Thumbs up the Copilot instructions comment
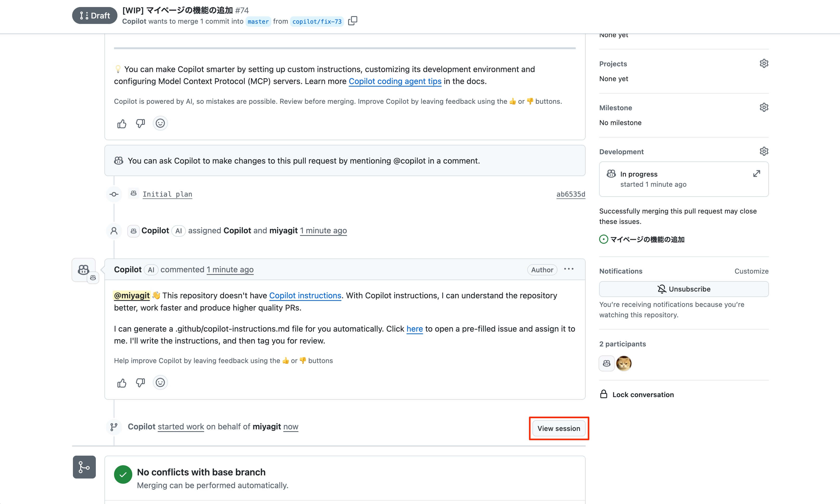The image size is (840, 504). 122,383
